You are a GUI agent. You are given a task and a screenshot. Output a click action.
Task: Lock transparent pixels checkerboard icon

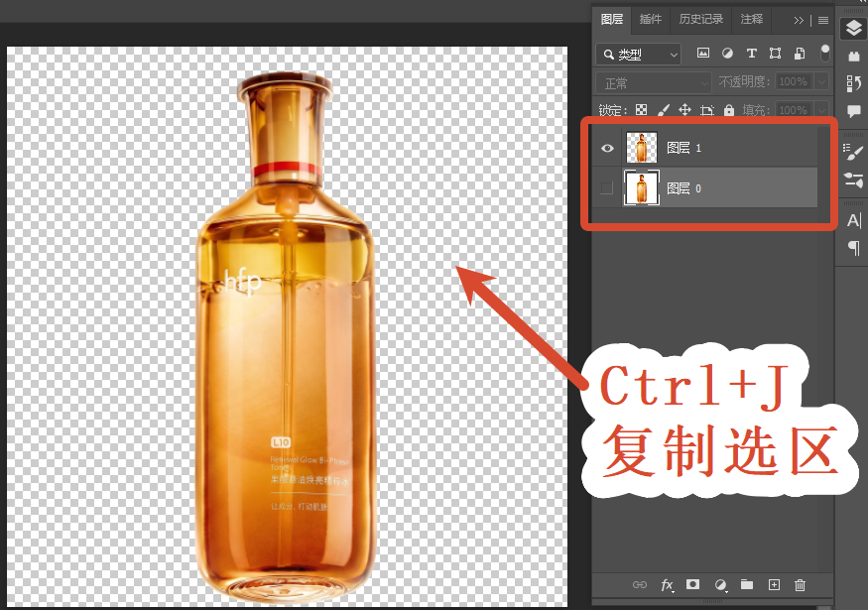click(x=641, y=109)
